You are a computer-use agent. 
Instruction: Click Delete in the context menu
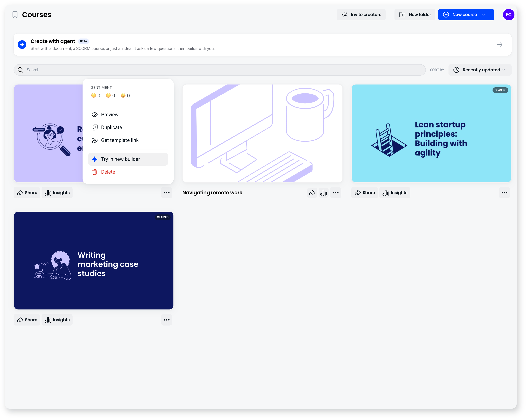coord(128,172)
